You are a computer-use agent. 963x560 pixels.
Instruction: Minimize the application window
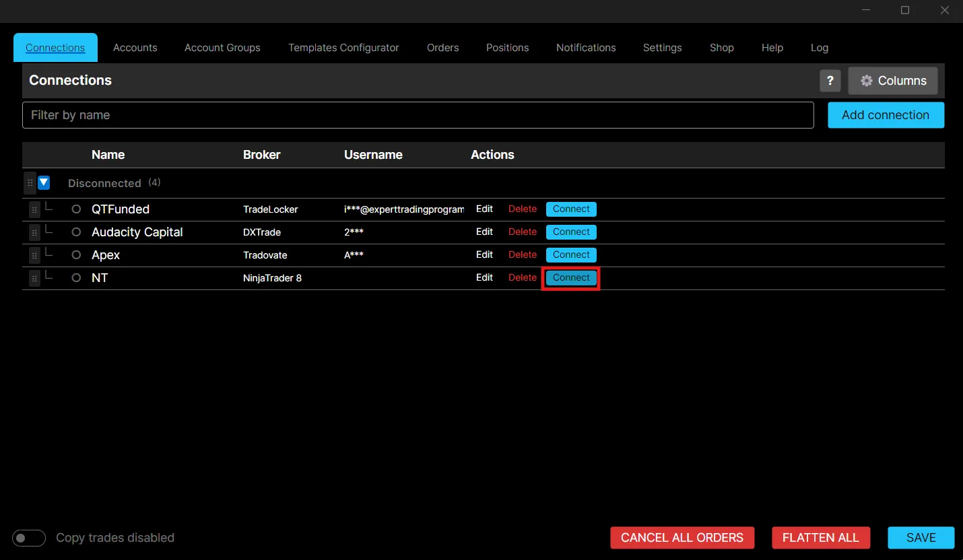865,10
